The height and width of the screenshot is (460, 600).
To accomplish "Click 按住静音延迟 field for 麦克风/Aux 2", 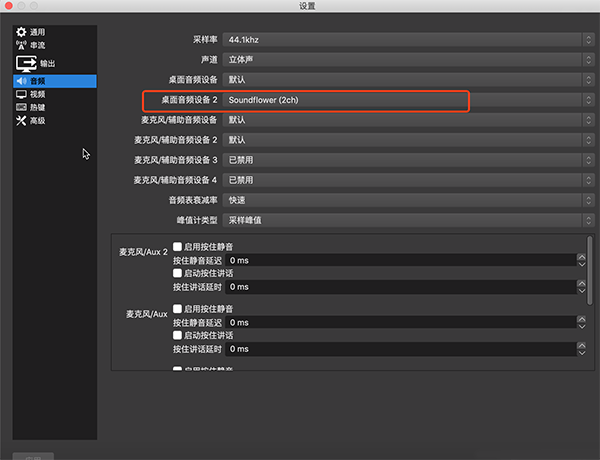I will pos(401,260).
